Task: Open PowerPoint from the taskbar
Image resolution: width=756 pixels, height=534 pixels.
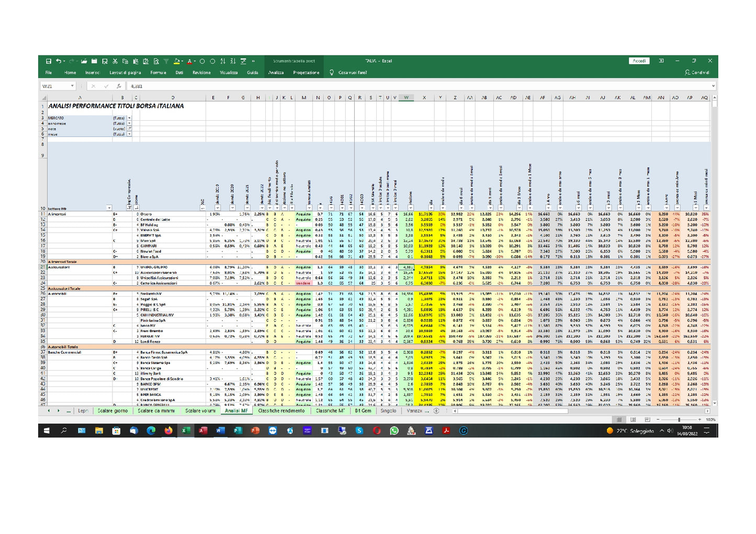Action: 255,431
